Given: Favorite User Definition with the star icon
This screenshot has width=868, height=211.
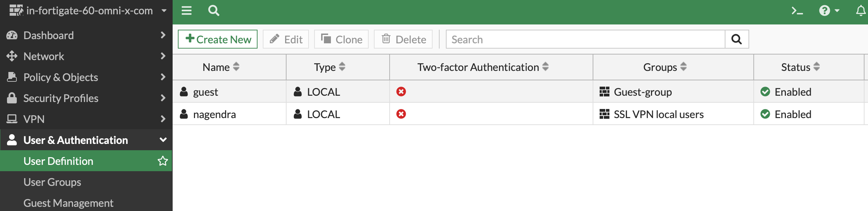Looking at the screenshot, I should (x=163, y=161).
